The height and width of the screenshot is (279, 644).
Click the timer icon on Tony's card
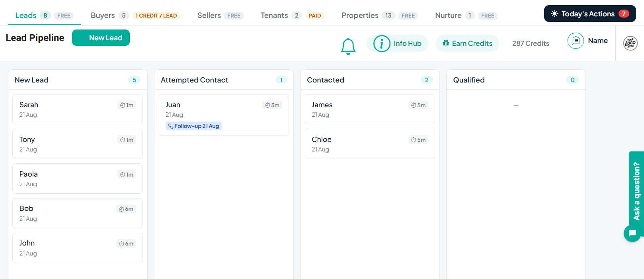pos(123,140)
